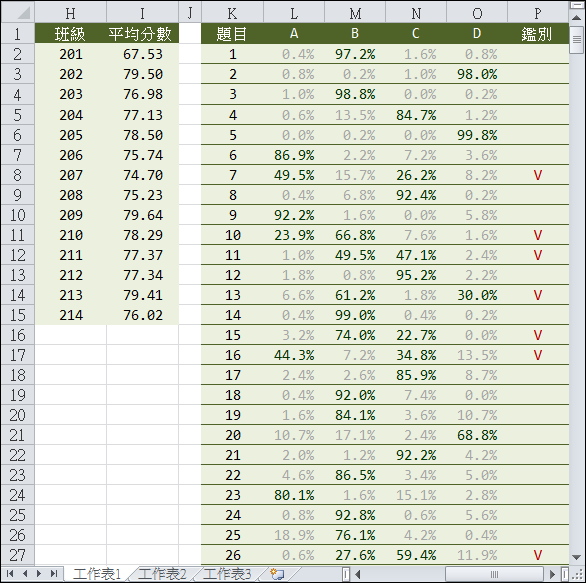The height and width of the screenshot is (583, 586).
Task: Switch to the 工作表2 tab
Action: (162, 574)
